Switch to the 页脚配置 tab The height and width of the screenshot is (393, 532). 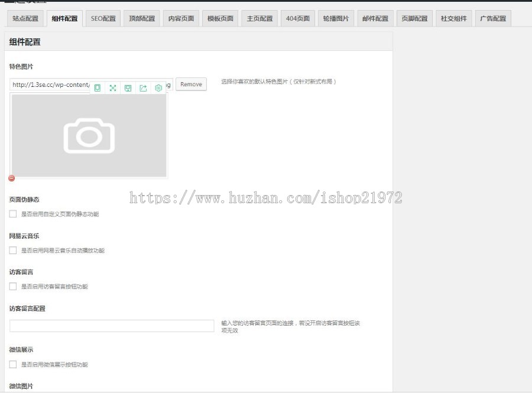pyautogui.click(x=414, y=18)
